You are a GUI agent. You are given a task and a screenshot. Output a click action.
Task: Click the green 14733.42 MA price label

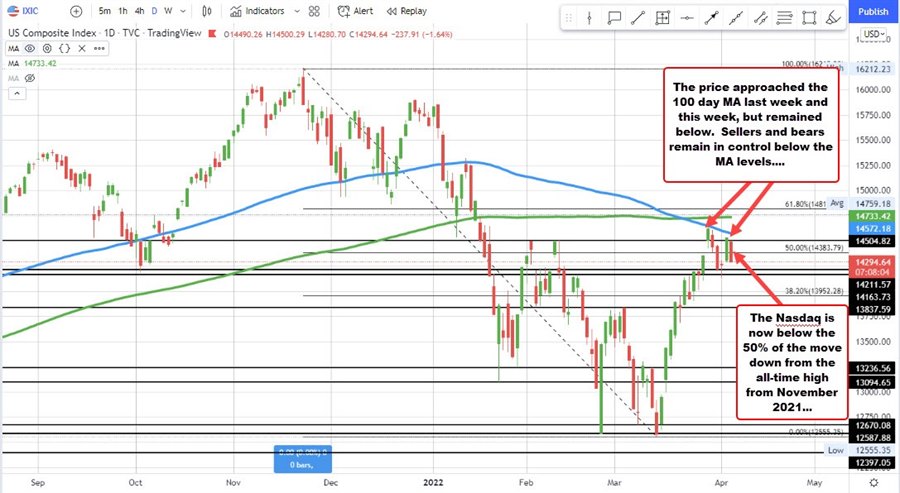(x=873, y=216)
